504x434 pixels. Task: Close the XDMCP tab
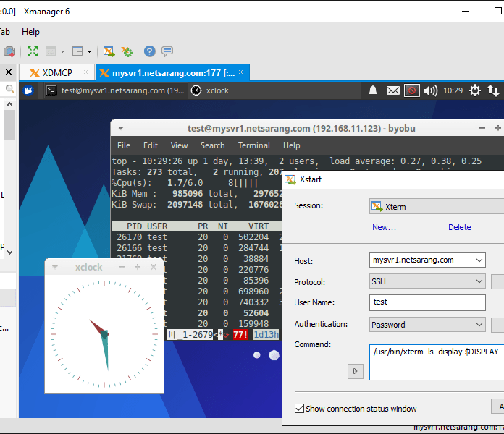[x=85, y=72]
